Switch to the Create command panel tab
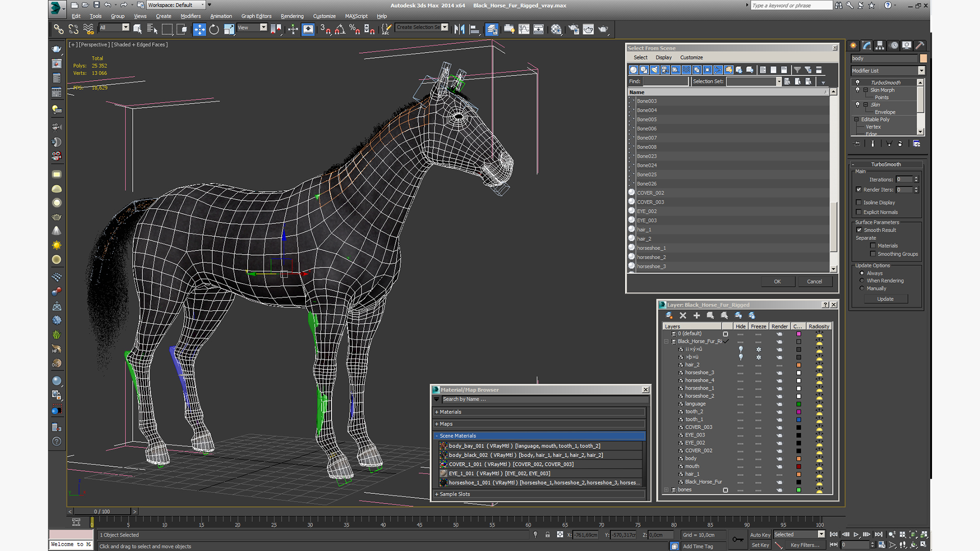 click(x=853, y=45)
